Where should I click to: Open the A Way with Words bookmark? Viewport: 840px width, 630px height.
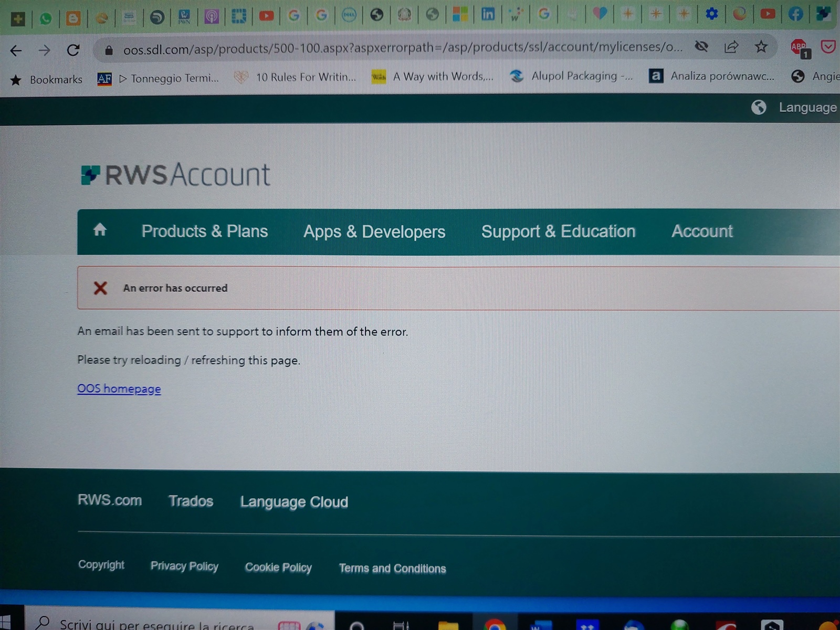pyautogui.click(x=432, y=77)
